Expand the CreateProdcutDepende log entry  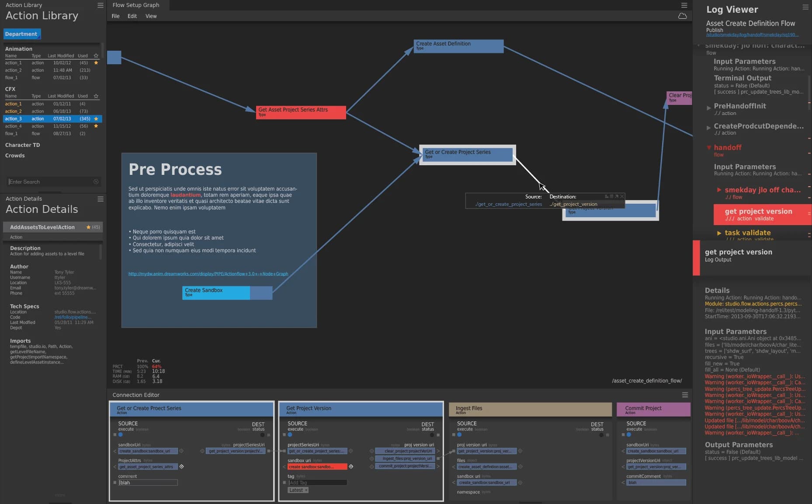pos(708,128)
